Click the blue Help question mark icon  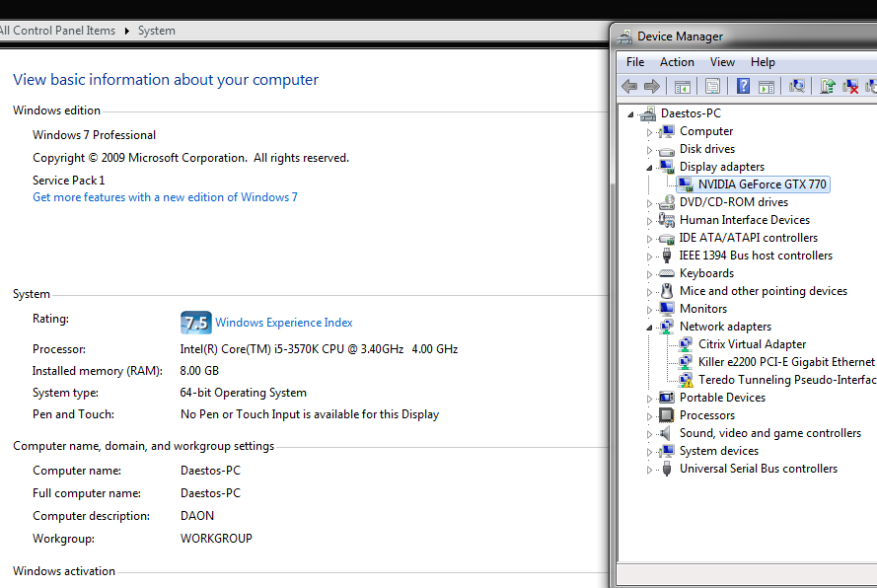(743, 86)
